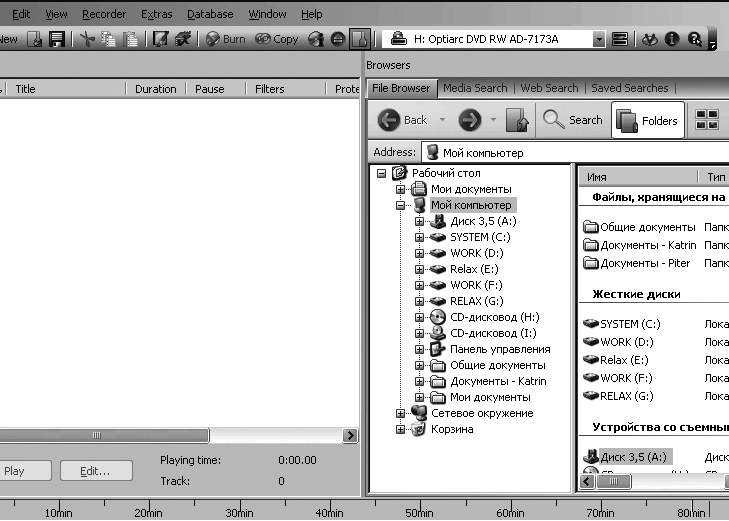Switch to the Saved Searches tab
Screen dimensions: 729x521
coord(629,88)
